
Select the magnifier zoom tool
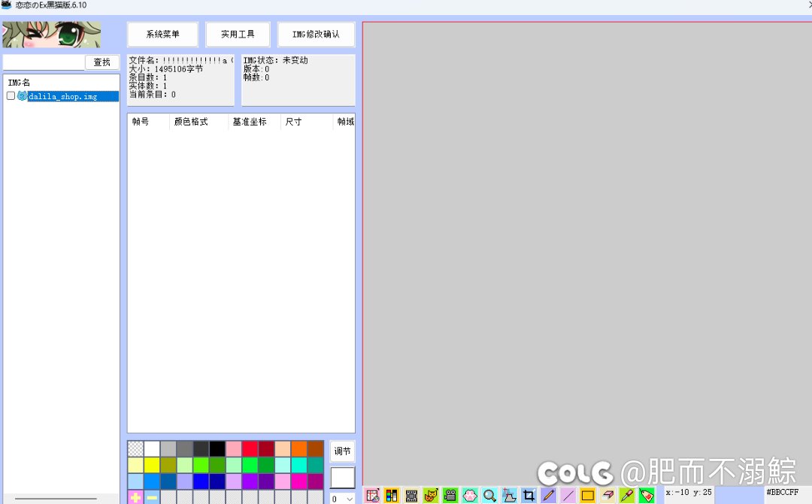pyautogui.click(x=489, y=496)
